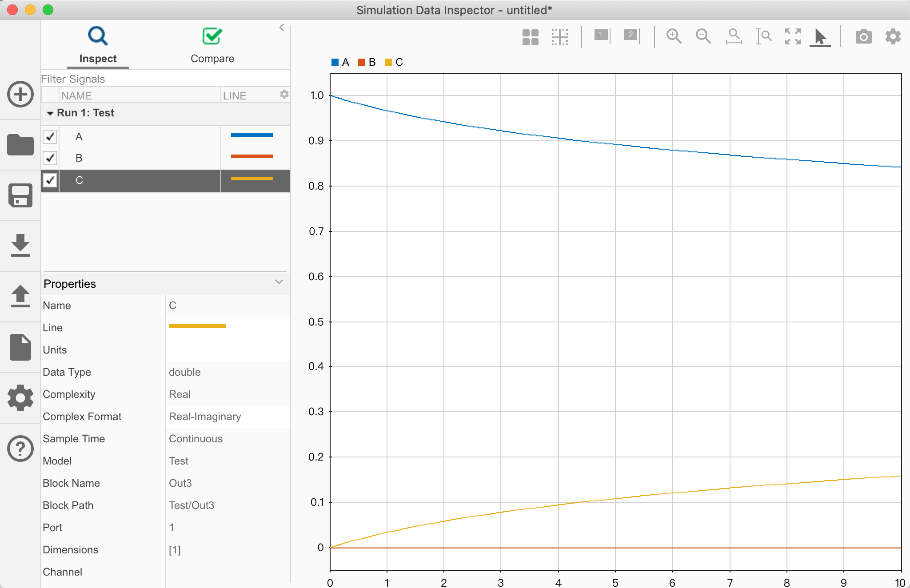Screen dimensions: 910x588
Task: Collapse the left panel arrow
Action: click(282, 28)
